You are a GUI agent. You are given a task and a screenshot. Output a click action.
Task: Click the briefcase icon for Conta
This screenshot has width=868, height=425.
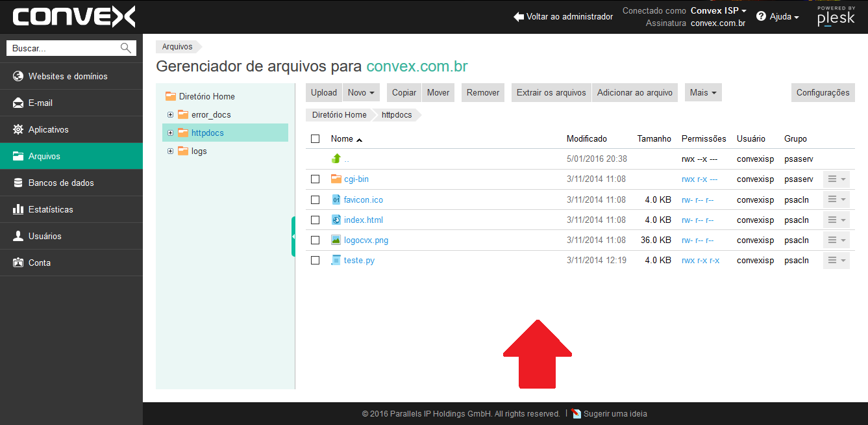[x=18, y=263]
